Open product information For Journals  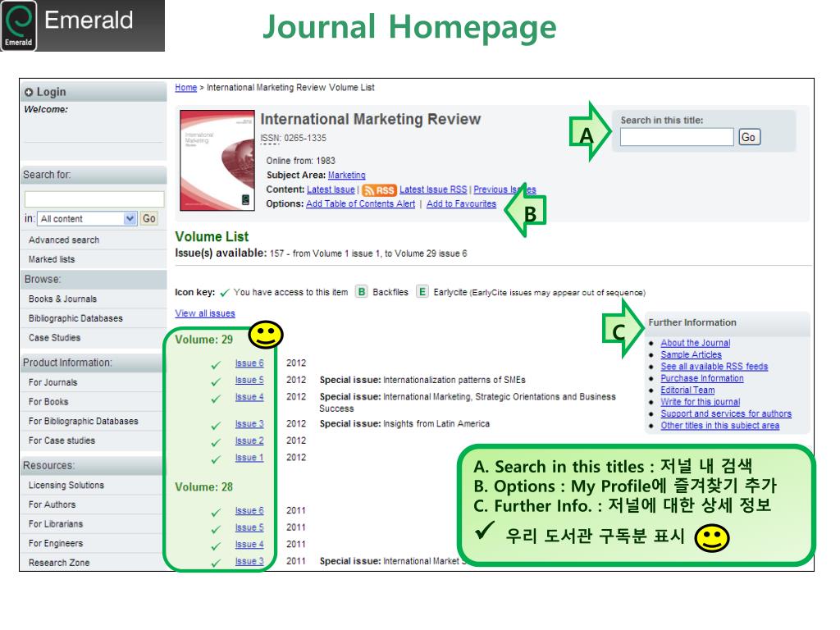(52, 382)
